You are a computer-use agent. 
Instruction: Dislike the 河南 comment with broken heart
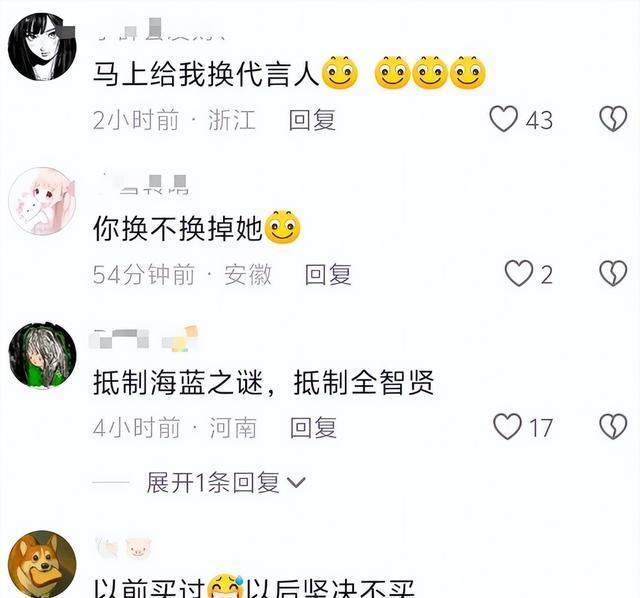pos(613,427)
